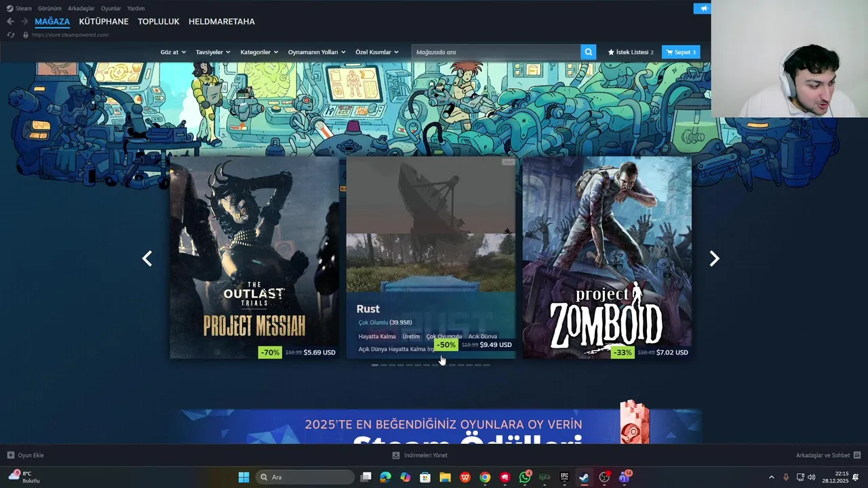
Task: Open the friends list icon at bottom right
Action: pos(857,455)
